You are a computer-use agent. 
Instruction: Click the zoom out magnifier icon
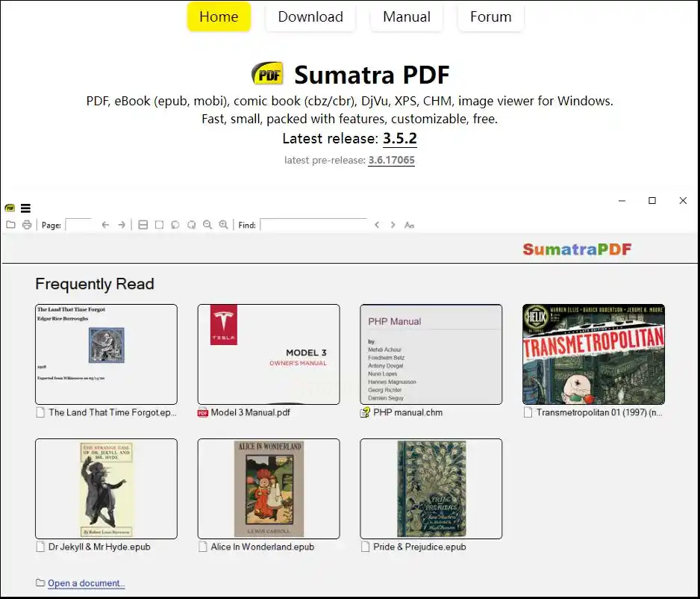(207, 225)
